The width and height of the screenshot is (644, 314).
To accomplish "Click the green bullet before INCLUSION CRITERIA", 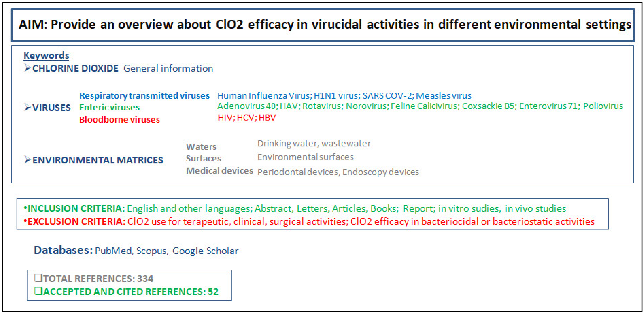I will click(25, 208).
